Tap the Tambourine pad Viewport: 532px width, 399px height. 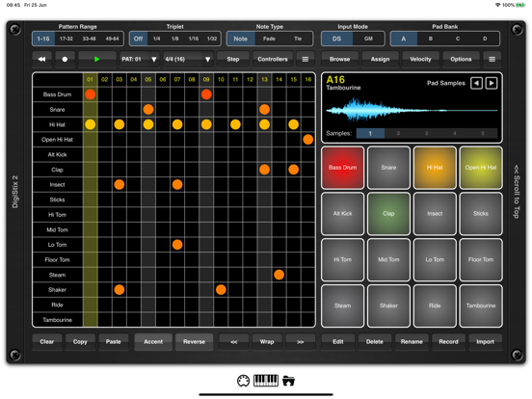pyautogui.click(x=481, y=306)
